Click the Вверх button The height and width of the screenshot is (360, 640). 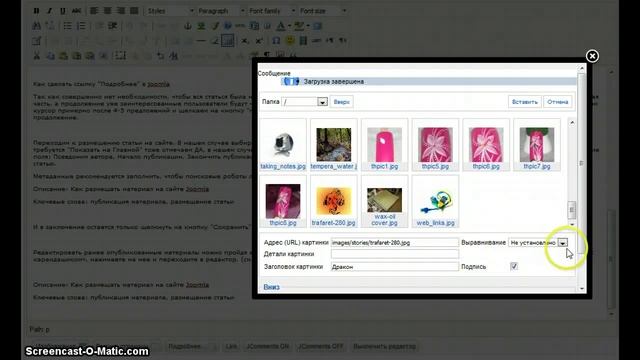pyautogui.click(x=341, y=102)
